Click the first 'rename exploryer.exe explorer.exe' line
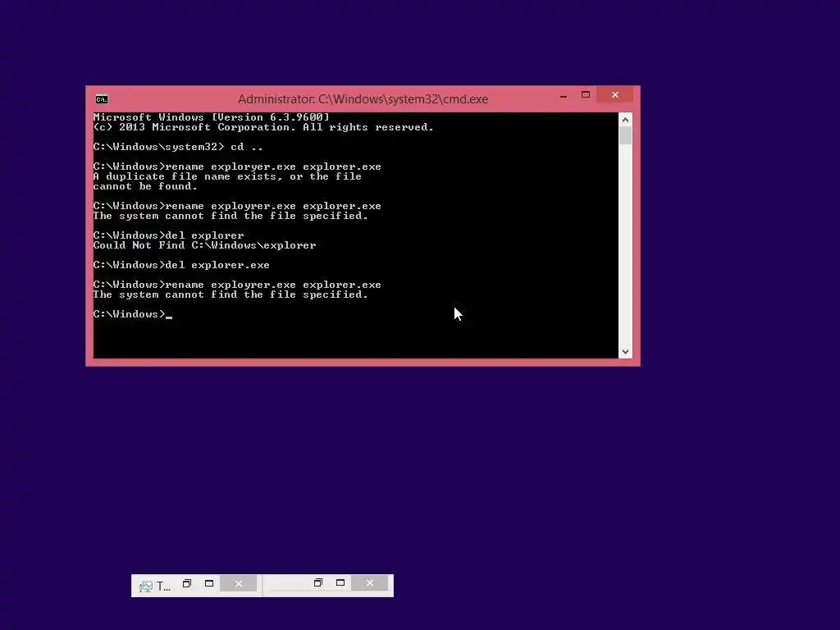 pos(237,167)
